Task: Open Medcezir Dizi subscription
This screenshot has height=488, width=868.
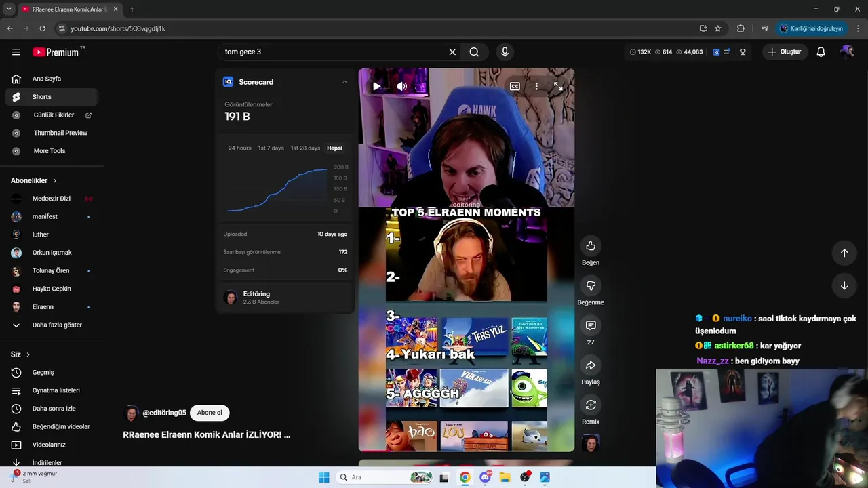Action: click(x=52, y=199)
